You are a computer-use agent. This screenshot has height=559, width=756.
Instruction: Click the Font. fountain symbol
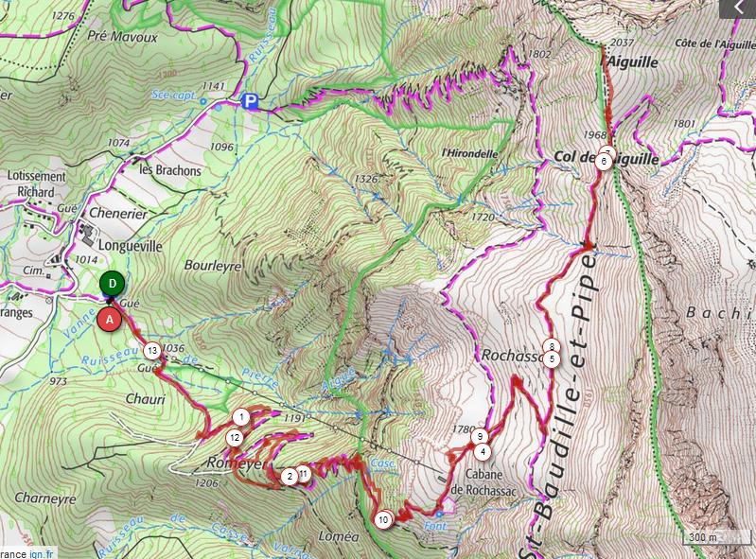(x=439, y=514)
